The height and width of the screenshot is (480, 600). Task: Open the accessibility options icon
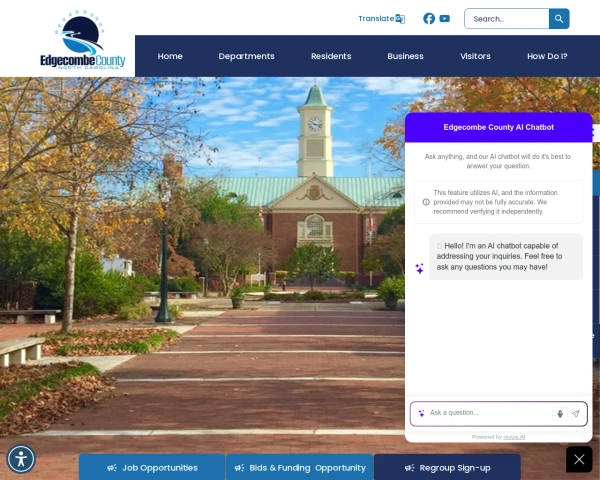click(21, 459)
